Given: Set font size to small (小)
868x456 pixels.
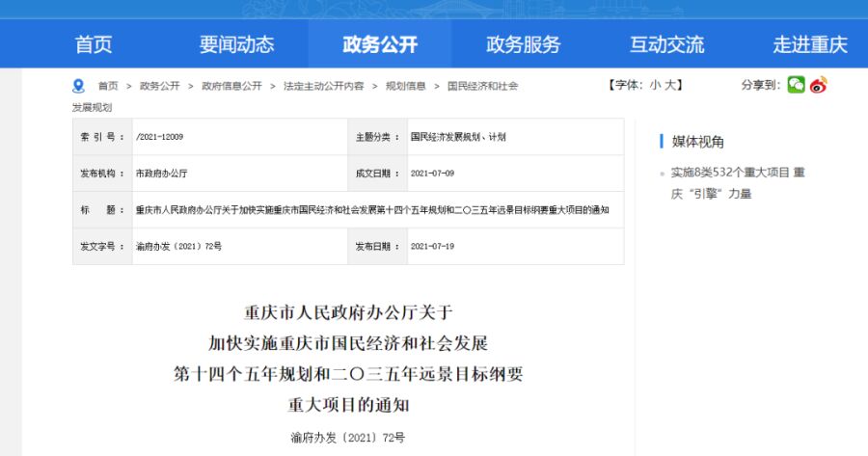Looking at the screenshot, I should (x=655, y=85).
